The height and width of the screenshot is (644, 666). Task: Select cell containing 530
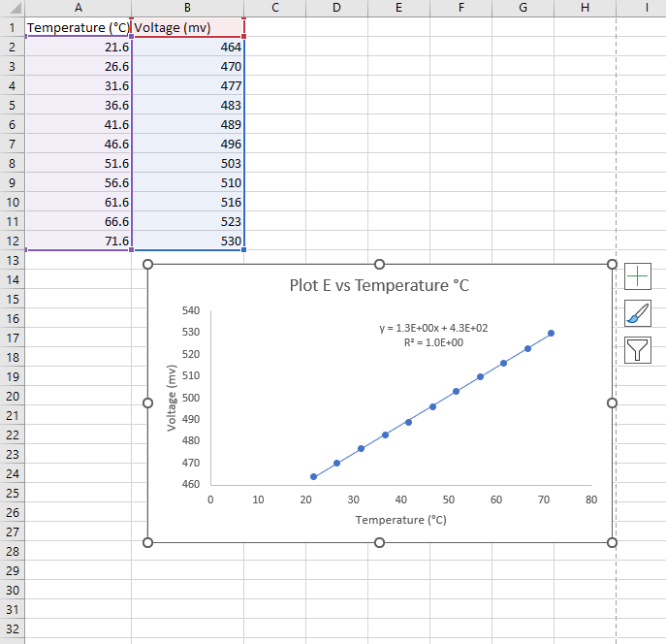tap(188, 241)
